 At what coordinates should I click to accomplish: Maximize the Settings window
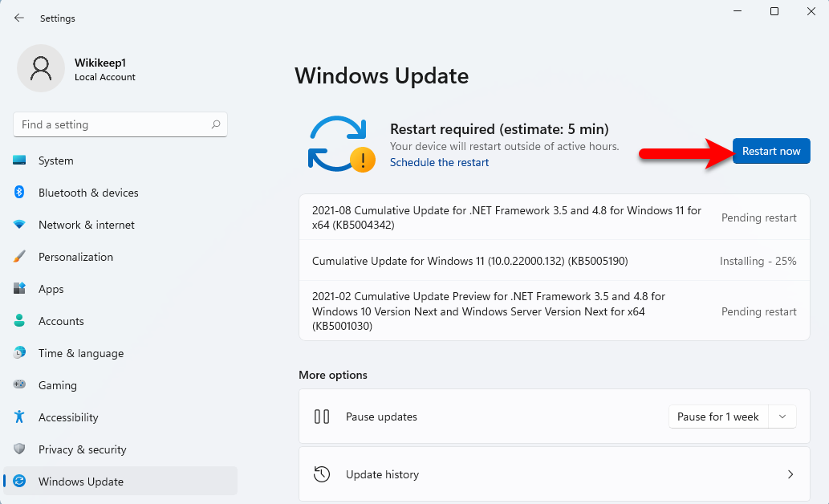tap(774, 11)
